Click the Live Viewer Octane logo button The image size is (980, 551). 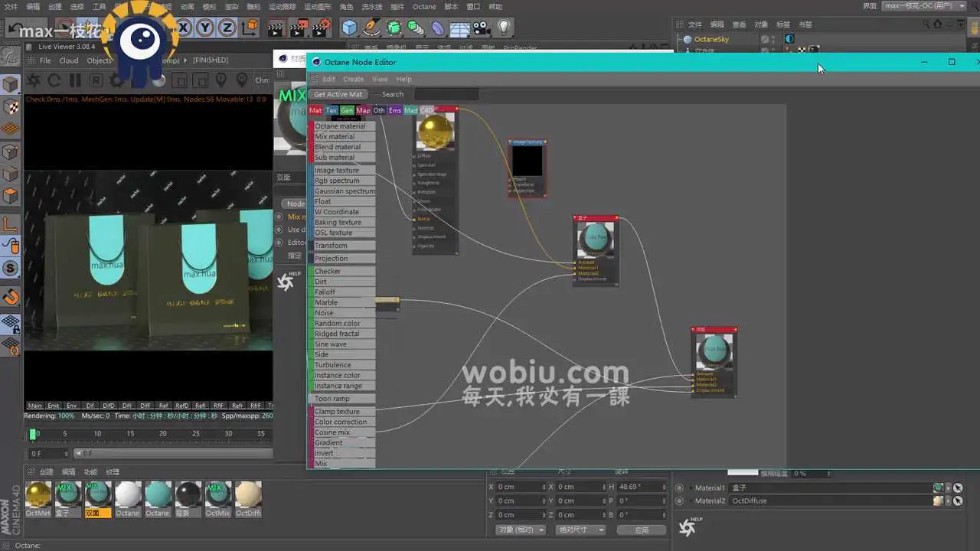(34, 80)
